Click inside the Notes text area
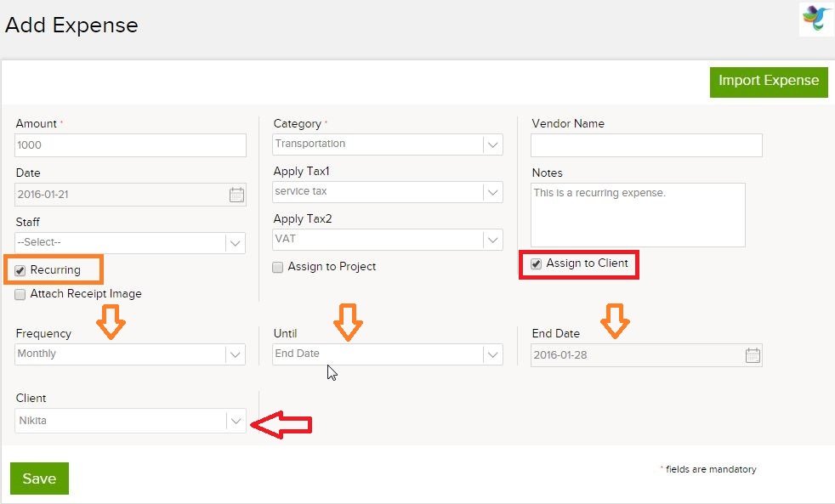Screen dimensions: 835x504 pos(638,215)
